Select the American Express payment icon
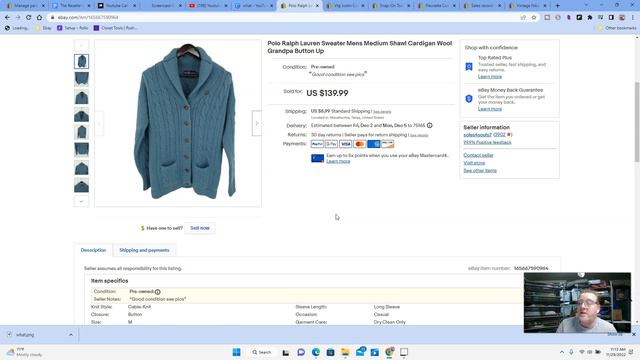The image size is (640, 360). point(373,144)
